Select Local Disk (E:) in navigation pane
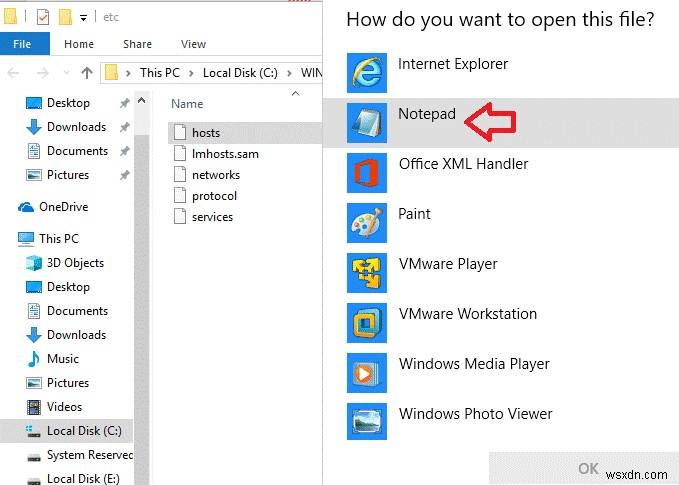 (x=83, y=479)
